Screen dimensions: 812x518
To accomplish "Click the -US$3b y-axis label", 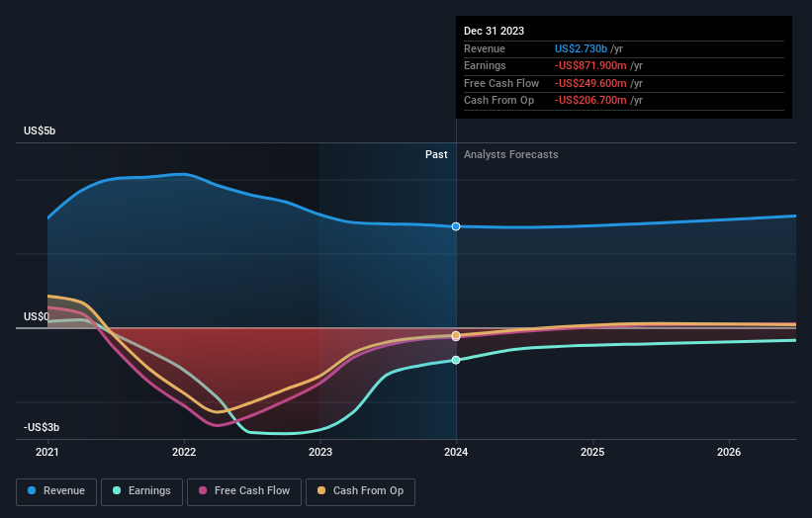I will 42,427.
